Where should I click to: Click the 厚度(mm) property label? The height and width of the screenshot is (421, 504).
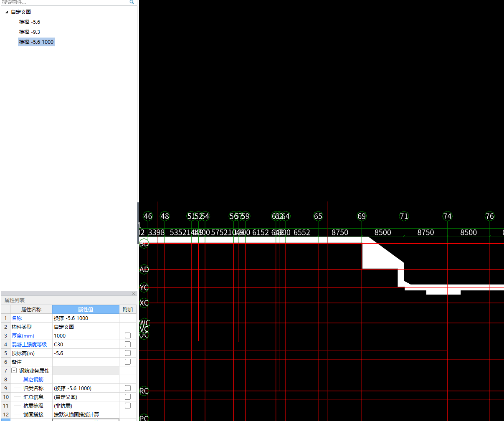23,335
